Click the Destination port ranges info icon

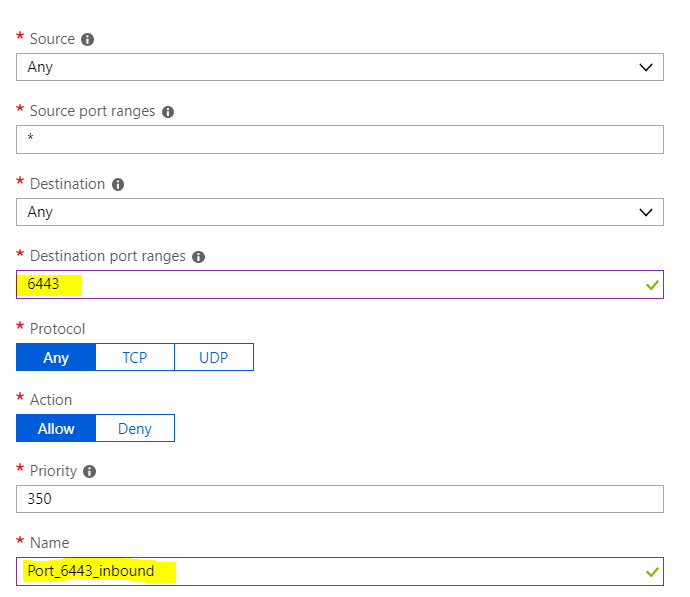(198, 257)
